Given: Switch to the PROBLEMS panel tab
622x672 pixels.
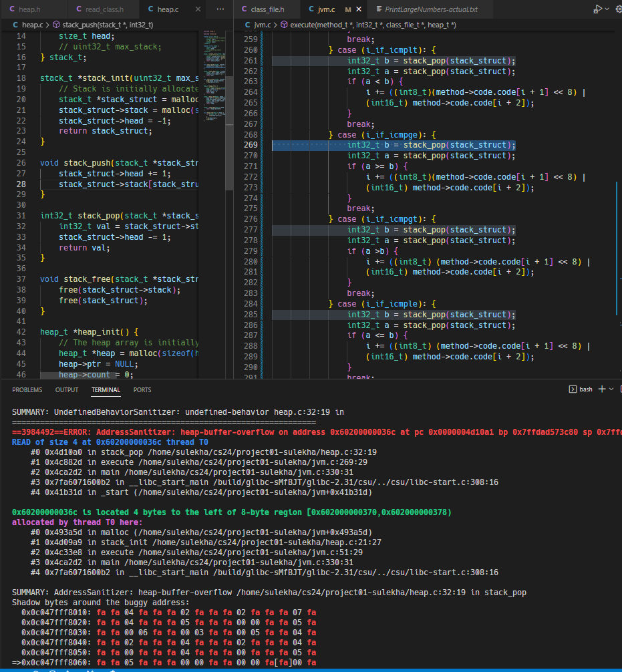Looking at the screenshot, I should [27, 390].
